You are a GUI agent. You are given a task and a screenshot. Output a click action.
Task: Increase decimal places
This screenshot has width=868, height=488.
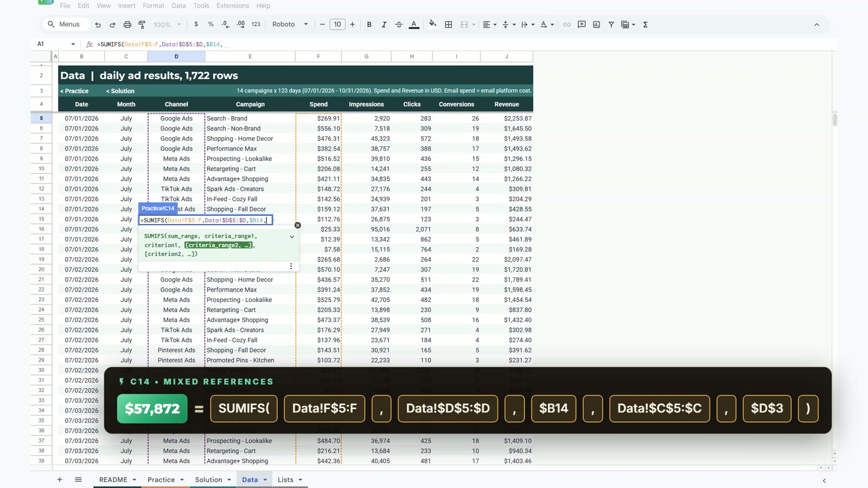click(240, 24)
